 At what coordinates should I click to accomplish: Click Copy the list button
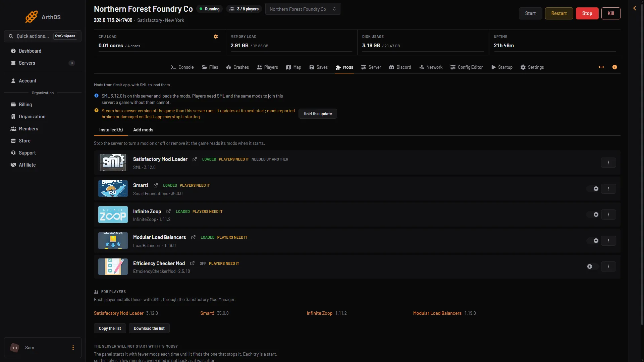pos(110,328)
